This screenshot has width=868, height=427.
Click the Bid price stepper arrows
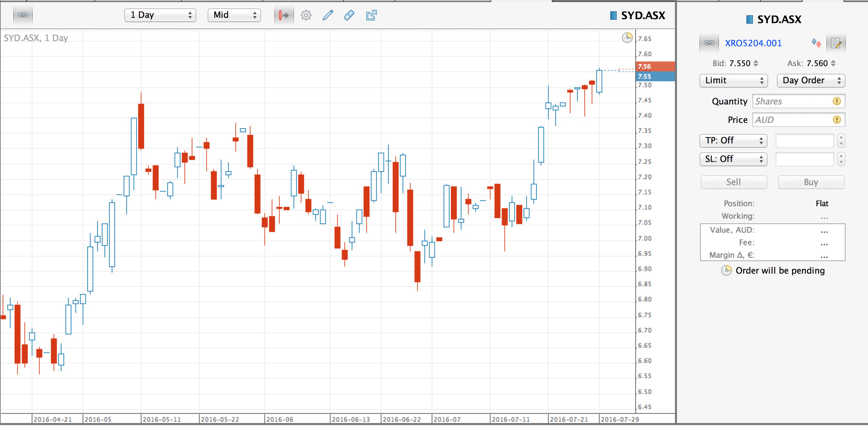[756, 63]
